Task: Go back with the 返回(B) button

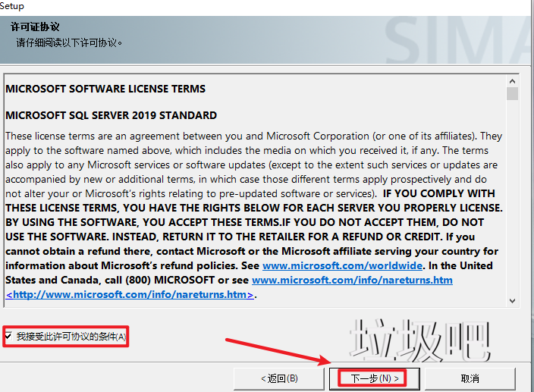Action: pos(279,378)
